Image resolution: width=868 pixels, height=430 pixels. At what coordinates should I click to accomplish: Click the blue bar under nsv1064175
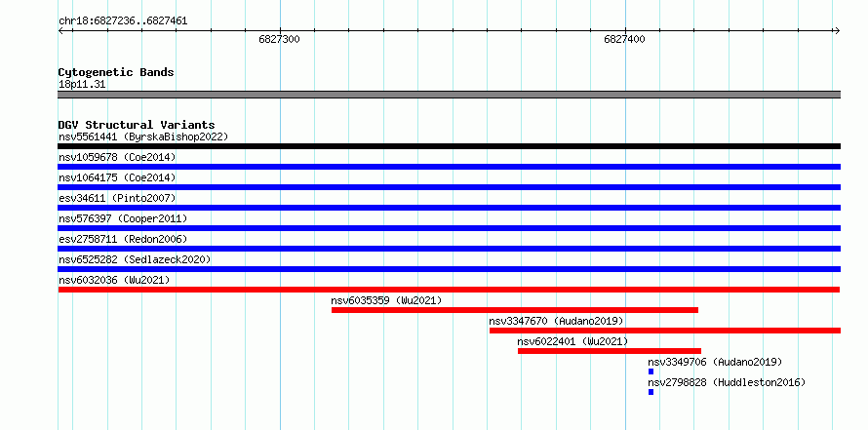[x=449, y=187]
